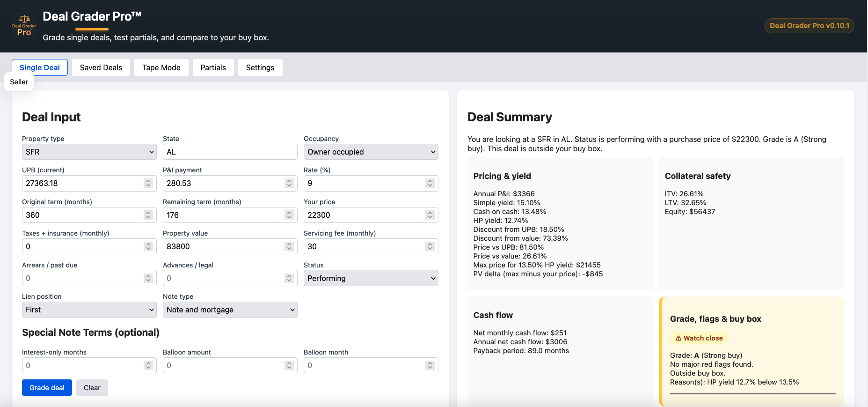Focus the Your price field
The image size is (868, 407).
(371, 215)
